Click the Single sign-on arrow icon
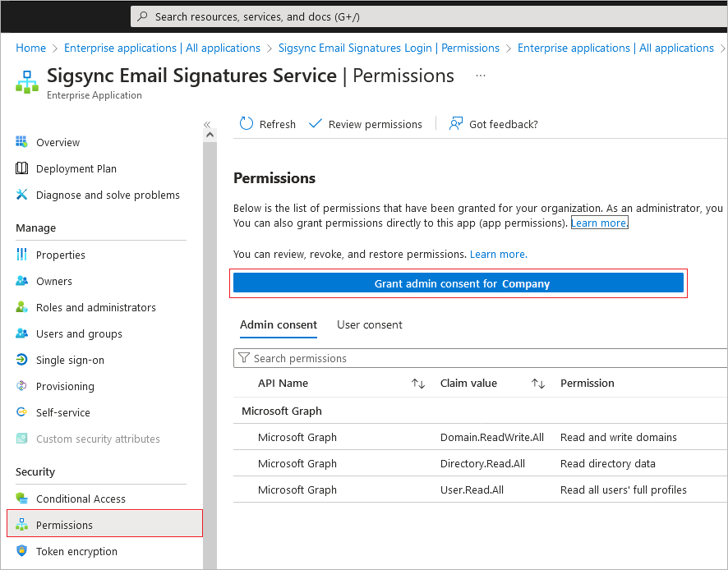 [22, 360]
